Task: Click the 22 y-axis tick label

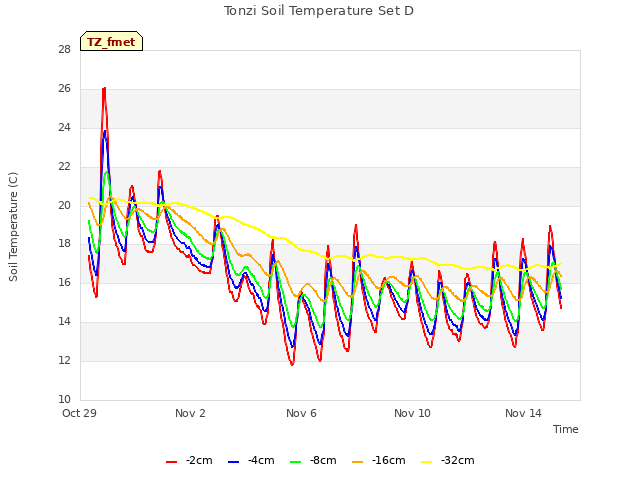Action: (x=64, y=167)
